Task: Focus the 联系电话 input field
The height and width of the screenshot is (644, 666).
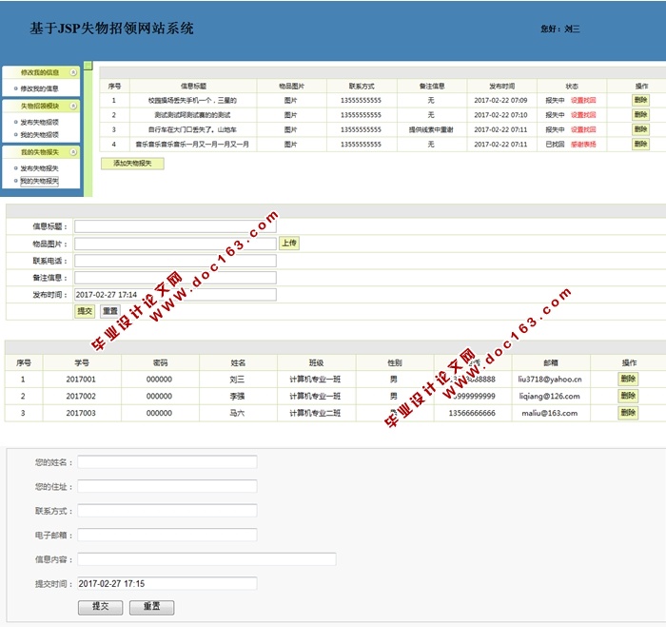Action: (175, 261)
